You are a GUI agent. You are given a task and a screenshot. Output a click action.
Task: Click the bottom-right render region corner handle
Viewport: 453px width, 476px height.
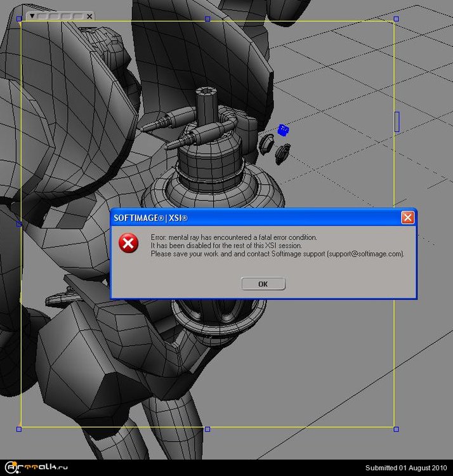397,429
